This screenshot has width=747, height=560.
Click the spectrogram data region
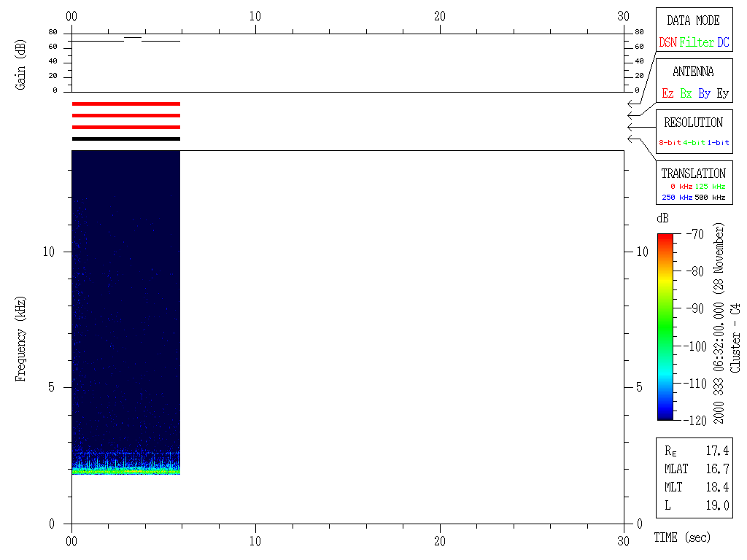tap(125, 312)
